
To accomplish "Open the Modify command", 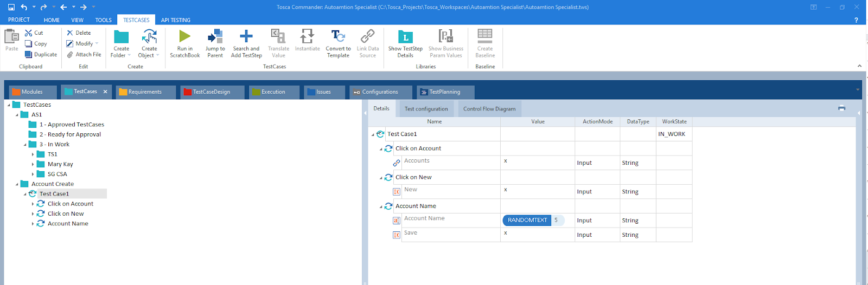I will (x=80, y=43).
